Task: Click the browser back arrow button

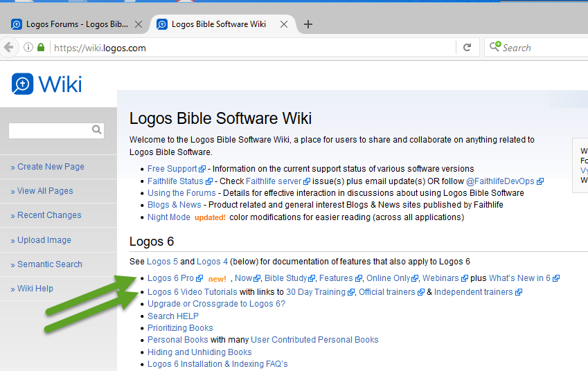Action: 8,48
